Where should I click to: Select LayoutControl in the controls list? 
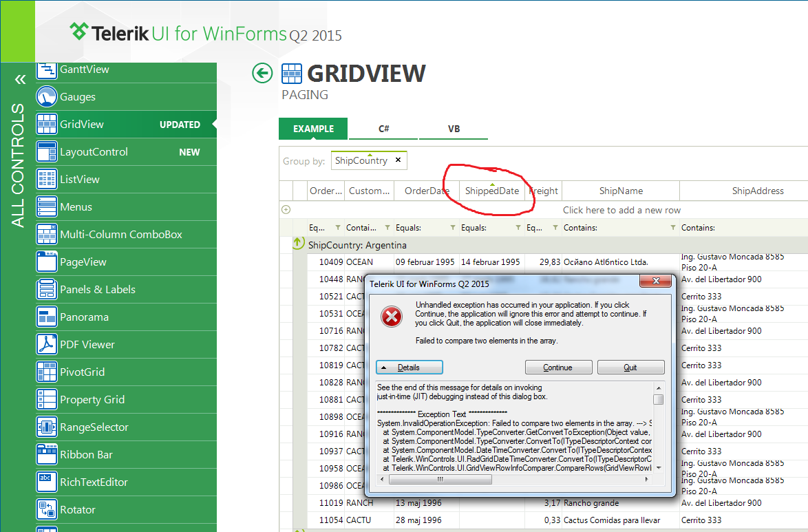pyautogui.click(x=126, y=152)
